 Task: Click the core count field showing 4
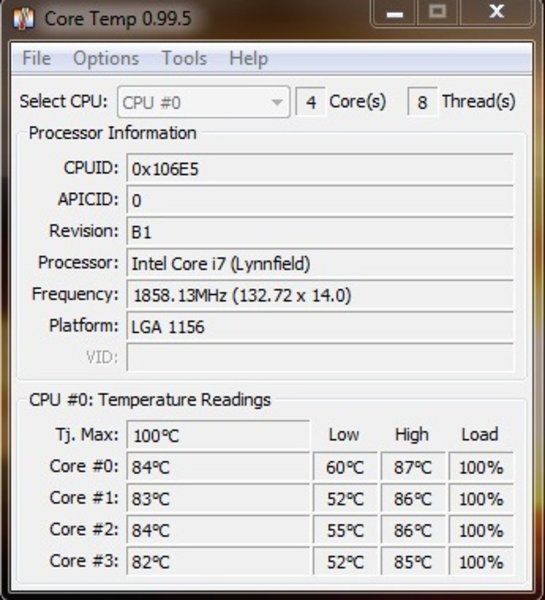point(311,102)
